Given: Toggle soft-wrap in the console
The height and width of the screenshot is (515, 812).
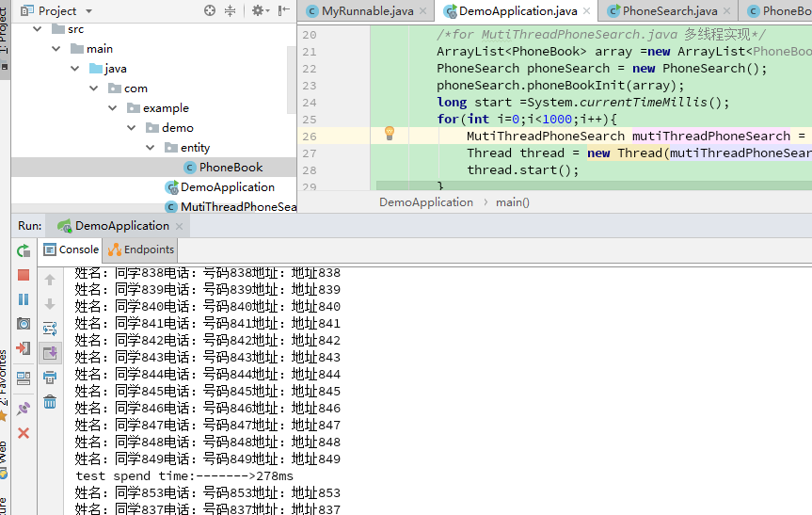Looking at the screenshot, I should tap(50, 329).
